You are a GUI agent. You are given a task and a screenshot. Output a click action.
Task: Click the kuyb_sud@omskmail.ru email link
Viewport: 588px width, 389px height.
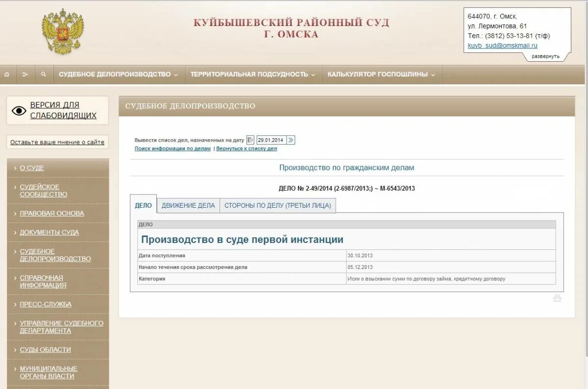coord(502,45)
